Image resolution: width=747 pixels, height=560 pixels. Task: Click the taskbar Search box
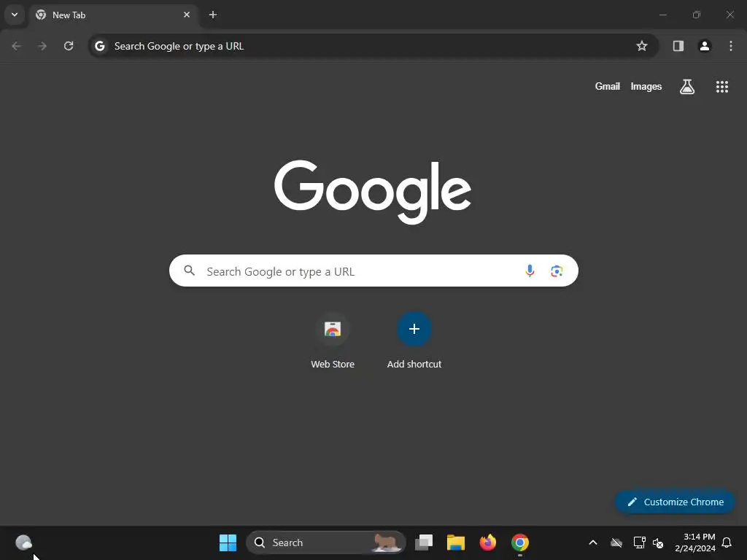coord(326,542)
